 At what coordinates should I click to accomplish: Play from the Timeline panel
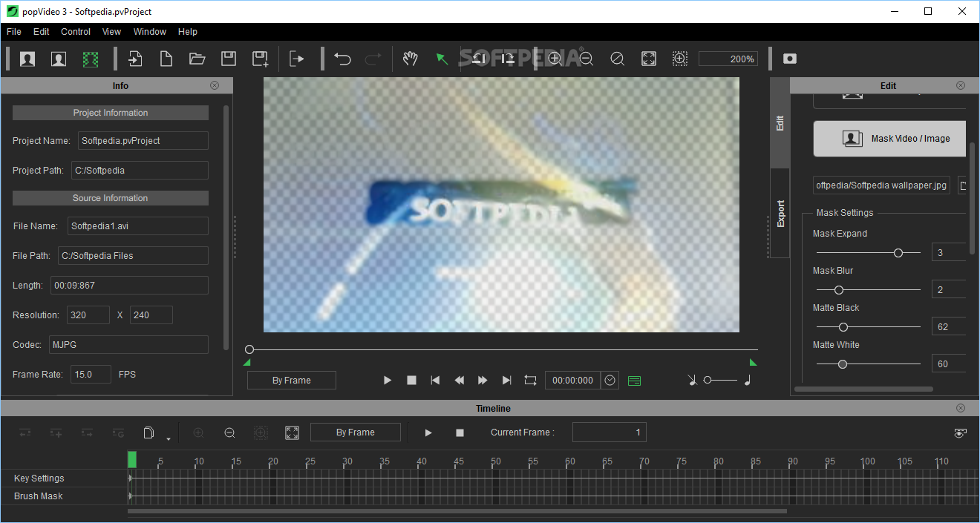click(428, 432)
